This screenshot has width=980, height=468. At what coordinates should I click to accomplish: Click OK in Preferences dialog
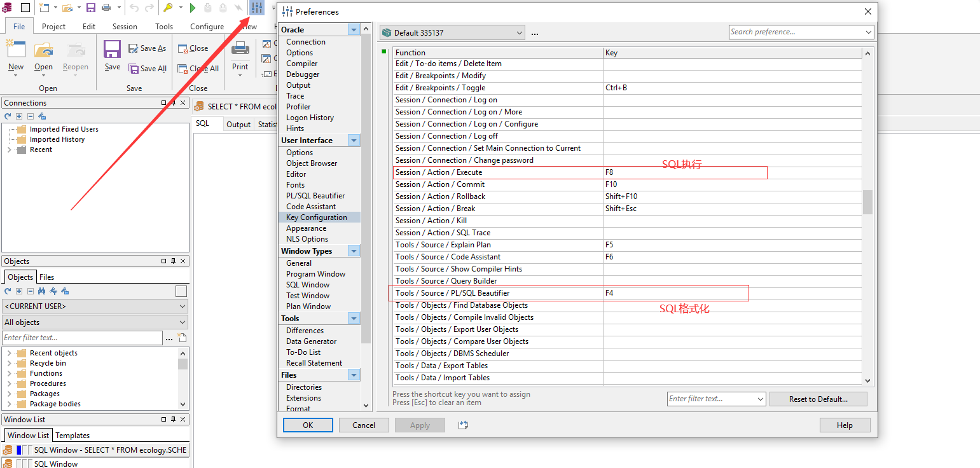[x=308, y=425]
